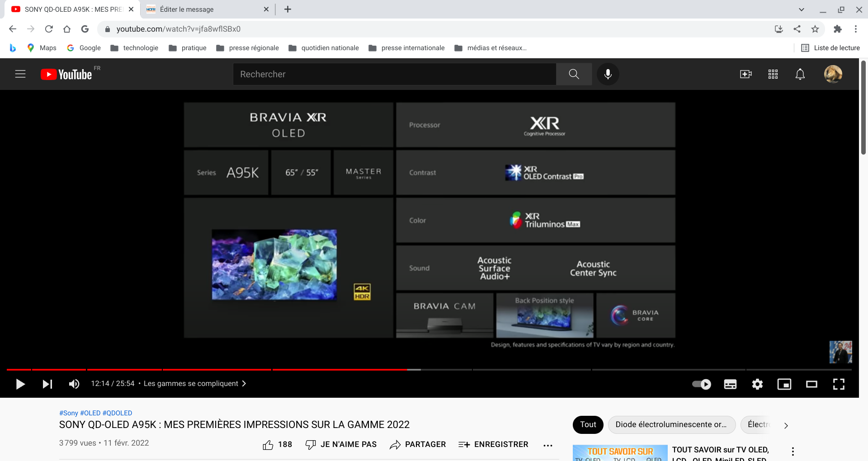Click the address bar URL

coord(179,29)
